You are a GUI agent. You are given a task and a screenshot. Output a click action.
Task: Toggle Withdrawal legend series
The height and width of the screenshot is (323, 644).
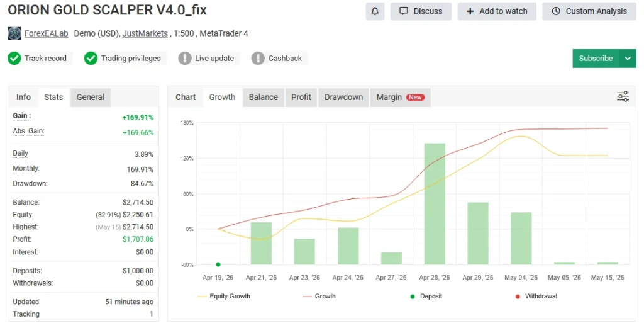(x=536, y=297)
